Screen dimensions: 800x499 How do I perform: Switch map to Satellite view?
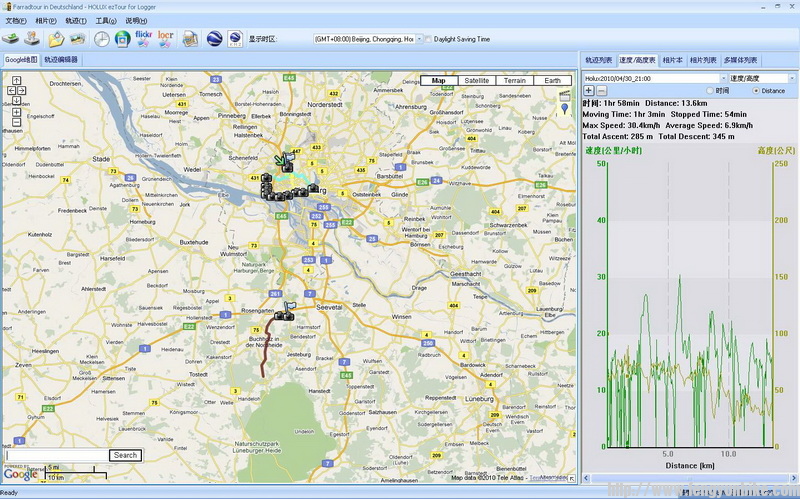pyautogui.click(x=477, y=80)
